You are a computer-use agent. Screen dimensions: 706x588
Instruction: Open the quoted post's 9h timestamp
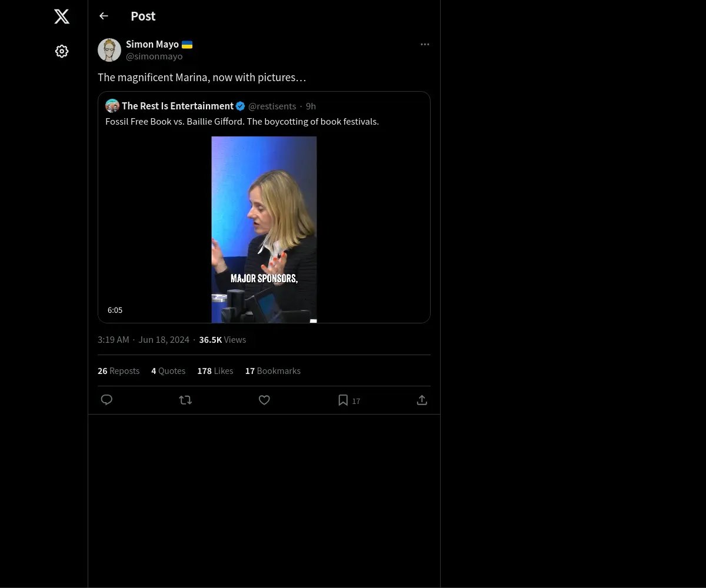tap(311, 106)
